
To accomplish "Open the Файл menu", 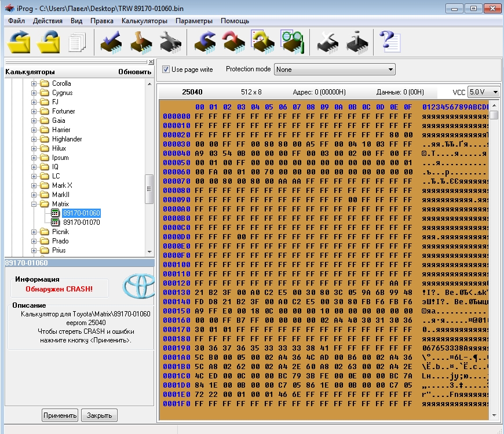I will pos(16,21).
